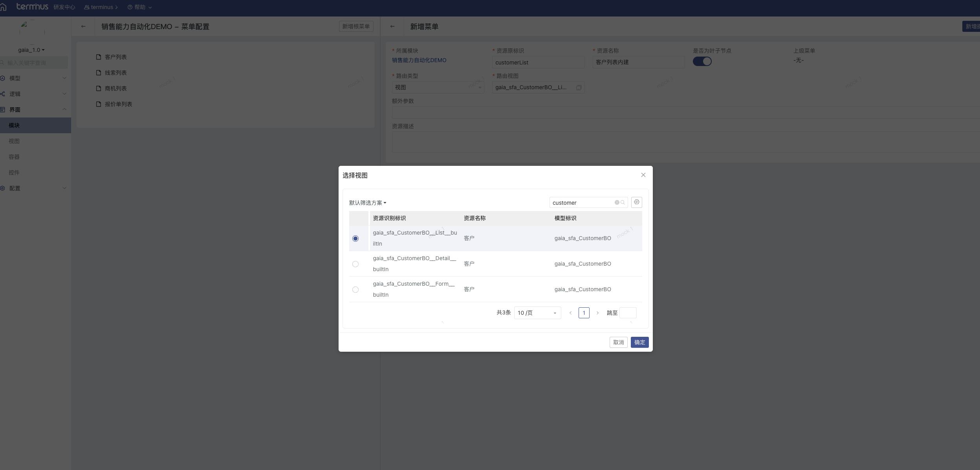
Task: Go to previous page arrow
Action: click(570, 313)
